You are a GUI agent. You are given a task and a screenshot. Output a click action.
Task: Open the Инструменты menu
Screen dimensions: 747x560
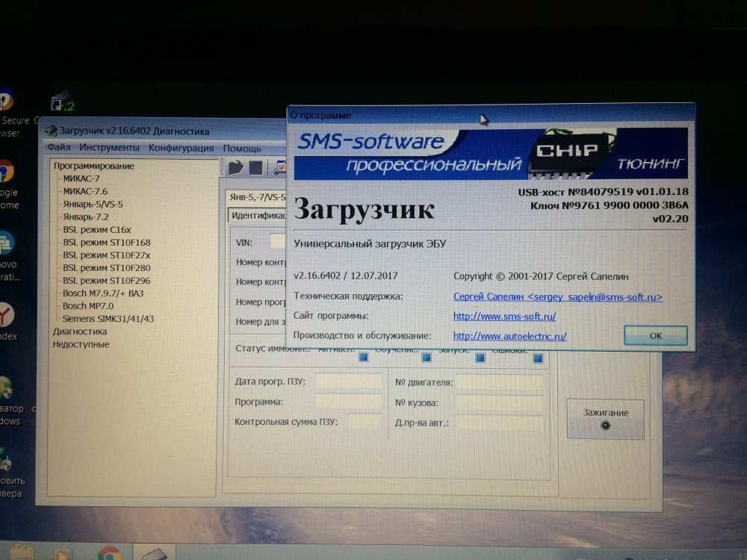pos(109,148)
